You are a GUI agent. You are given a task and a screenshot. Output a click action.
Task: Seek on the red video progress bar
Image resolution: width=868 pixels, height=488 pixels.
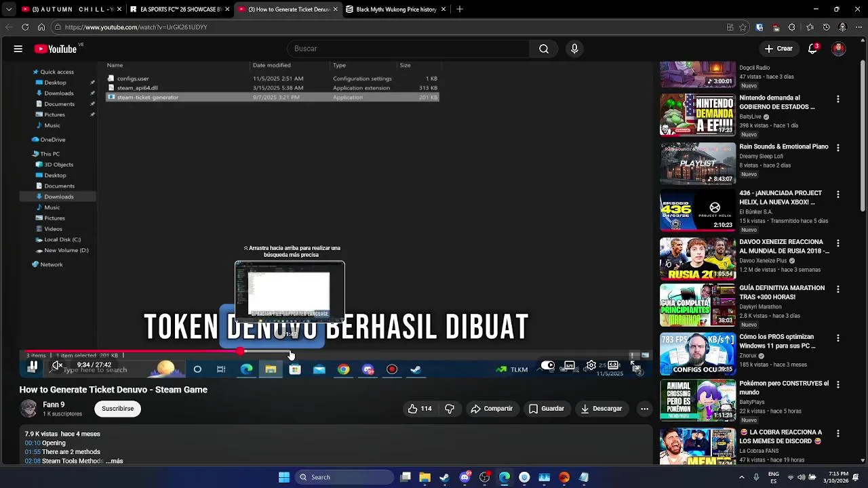[336, 351]
